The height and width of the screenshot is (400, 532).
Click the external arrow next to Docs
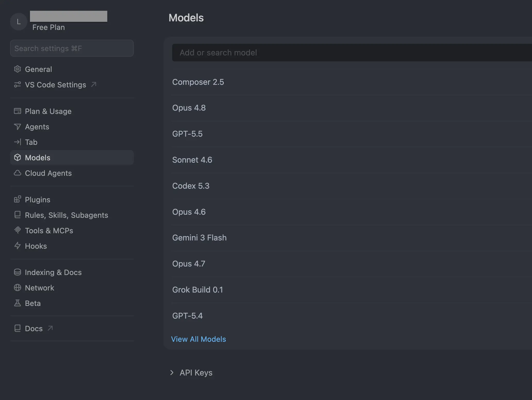[x=50, y=328]
